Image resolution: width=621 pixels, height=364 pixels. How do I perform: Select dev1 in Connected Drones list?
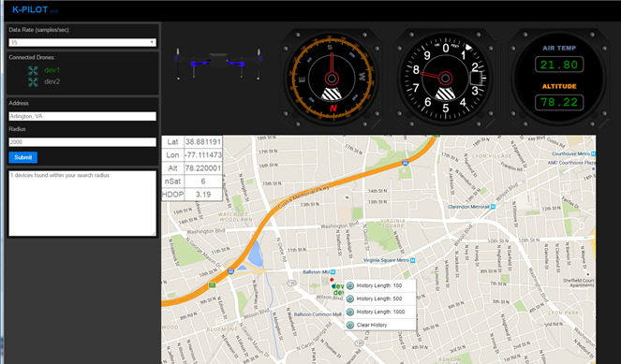[x=52, y=70]
